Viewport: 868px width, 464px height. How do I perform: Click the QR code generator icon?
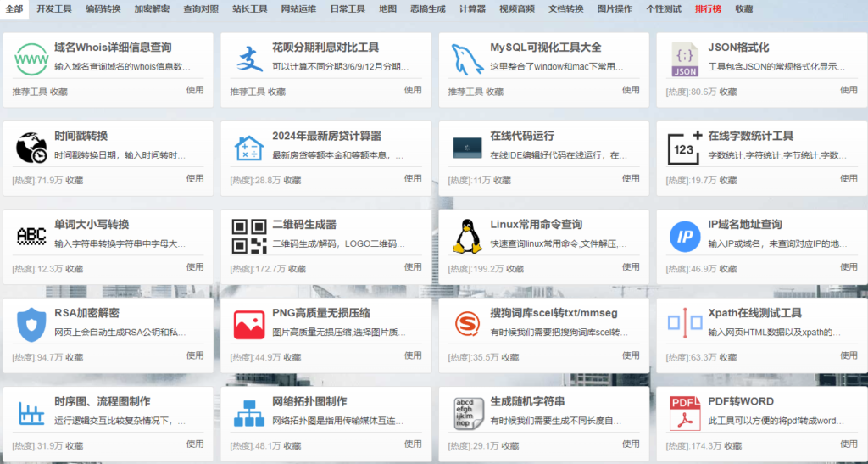[x=249, y=236]
